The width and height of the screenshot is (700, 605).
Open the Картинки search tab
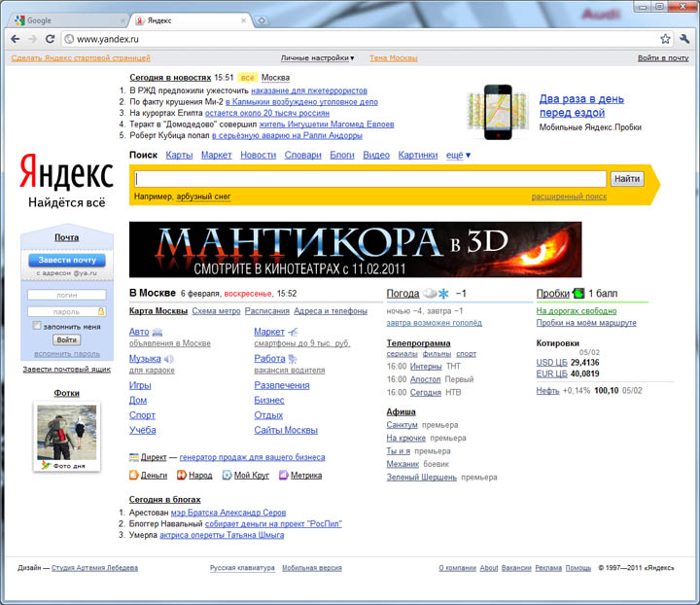tap(418, 155)
